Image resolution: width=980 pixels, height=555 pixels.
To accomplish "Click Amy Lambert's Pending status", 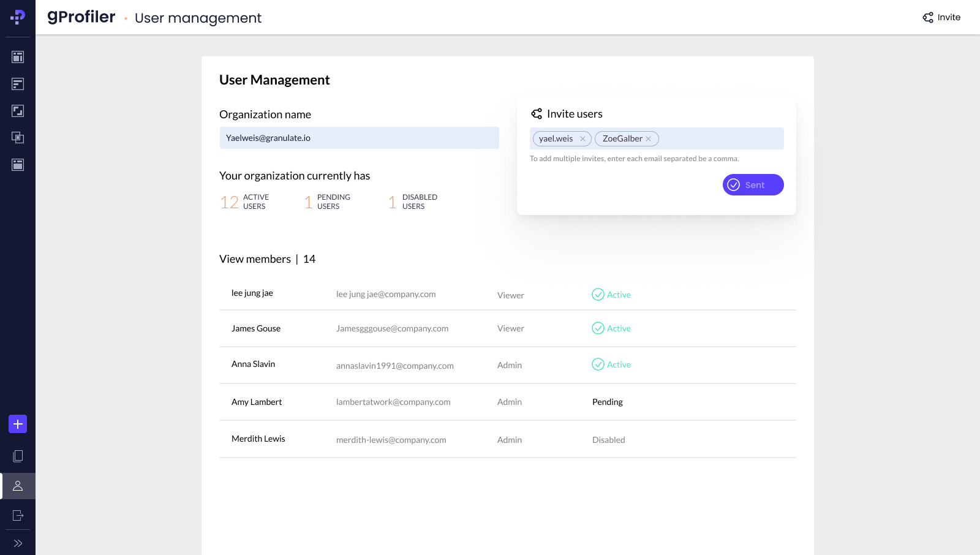I will click(x=607, y=402).
